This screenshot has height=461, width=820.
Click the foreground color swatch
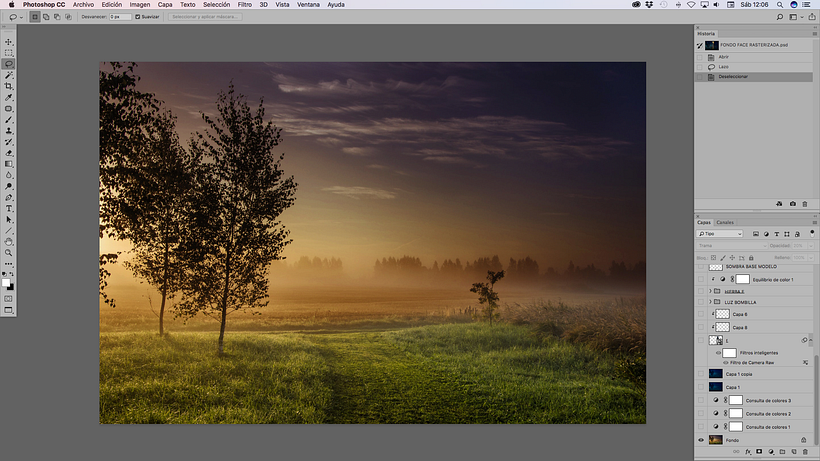tap(7, 283)
